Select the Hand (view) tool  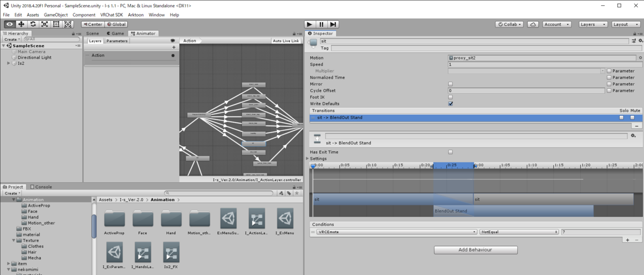10,24
